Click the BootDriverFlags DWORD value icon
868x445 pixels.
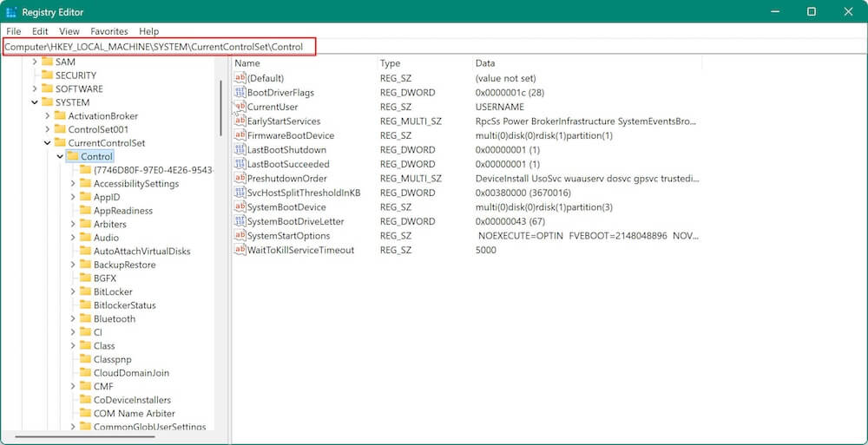click(x=240, y=93)
